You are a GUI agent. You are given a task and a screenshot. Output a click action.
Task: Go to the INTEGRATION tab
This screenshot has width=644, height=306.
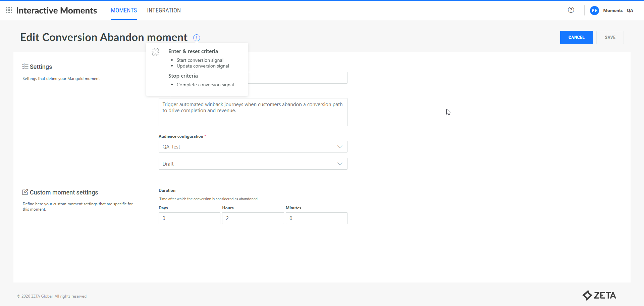pyautogui.click(x=164, y=10)
